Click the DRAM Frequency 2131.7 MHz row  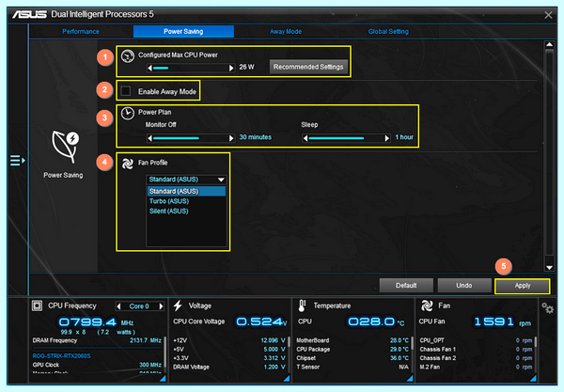(97, 340)
